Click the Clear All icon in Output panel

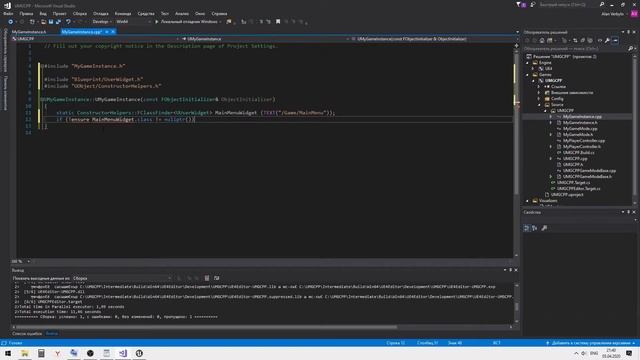[x=207, y=278]
